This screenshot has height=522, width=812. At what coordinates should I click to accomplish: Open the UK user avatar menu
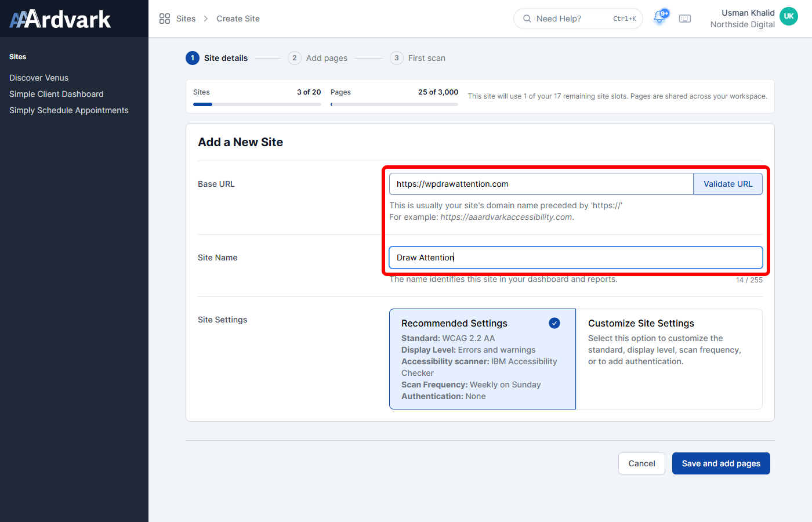[x=789, y=16]
